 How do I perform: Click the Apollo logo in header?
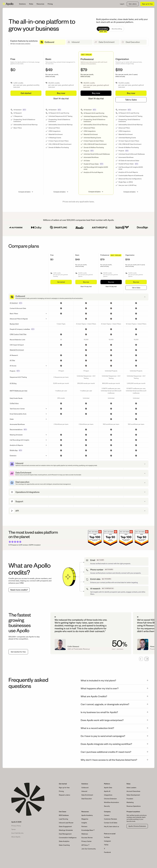[x=9, y=4]
